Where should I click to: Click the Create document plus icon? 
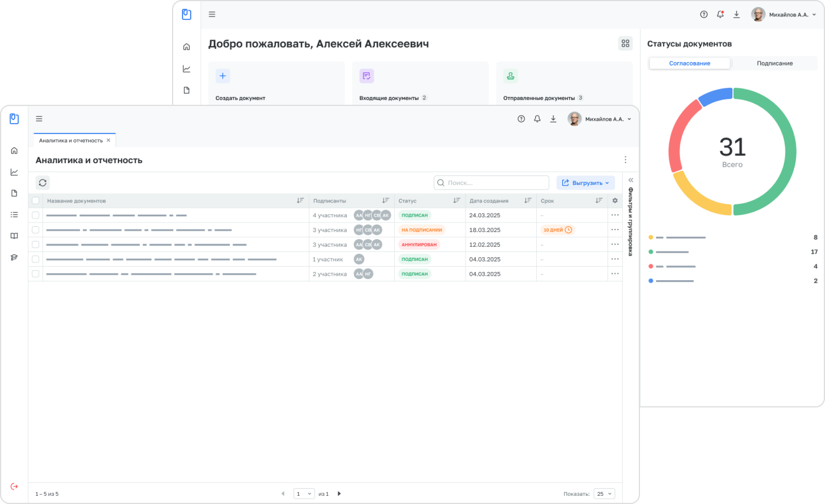click(x=223, y=76)
